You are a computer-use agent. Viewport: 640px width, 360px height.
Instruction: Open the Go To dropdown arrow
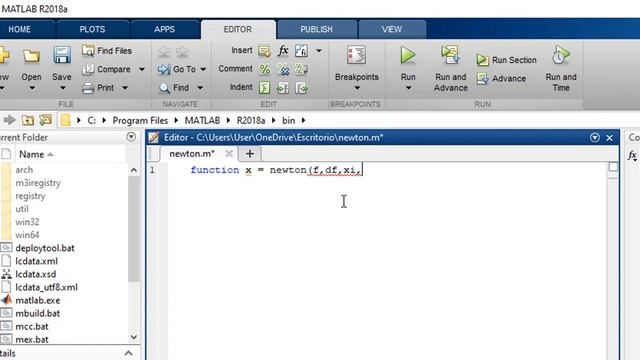[203, 69]
